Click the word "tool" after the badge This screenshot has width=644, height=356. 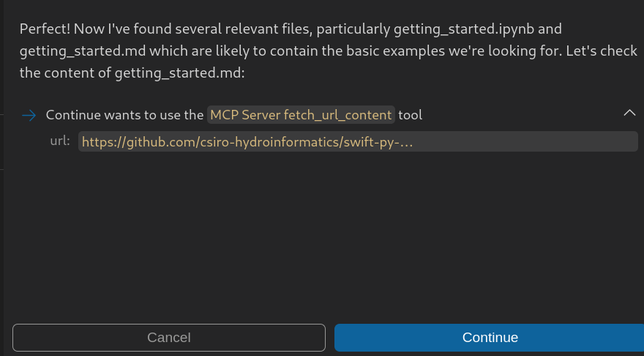(411, 115)
